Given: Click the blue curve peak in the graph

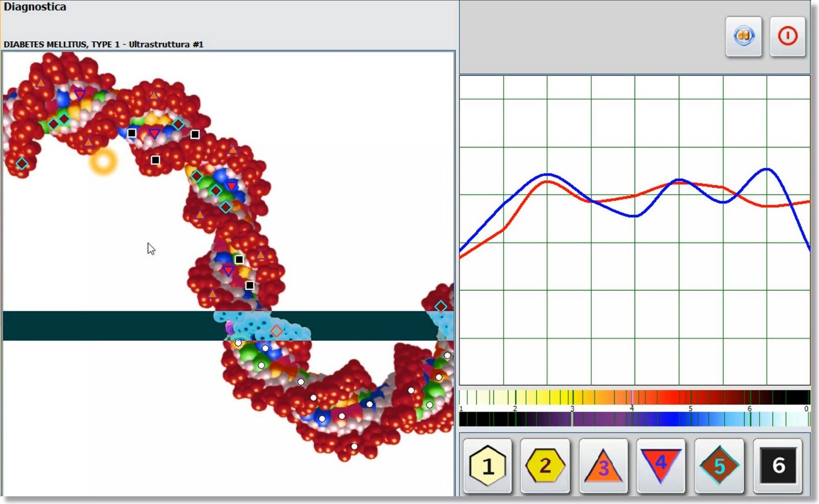Looking at the screenshot, I should (766, 169).
